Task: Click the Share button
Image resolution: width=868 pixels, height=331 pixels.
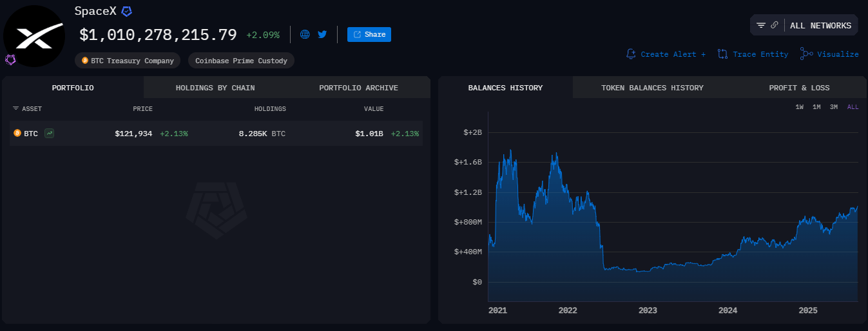Action: click(369, 35)
